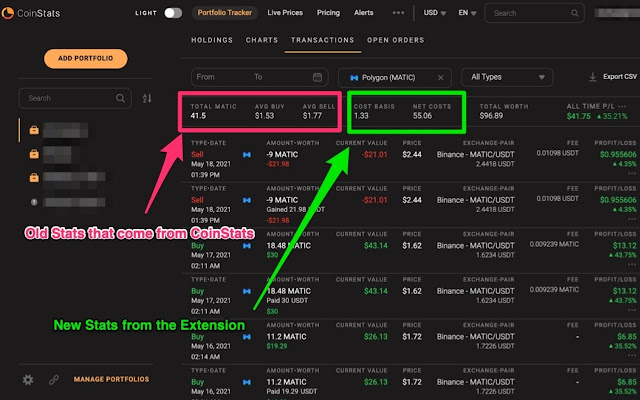Click Export CSV download button
This screenshot has height=400, width=640.
pos(612,77)
